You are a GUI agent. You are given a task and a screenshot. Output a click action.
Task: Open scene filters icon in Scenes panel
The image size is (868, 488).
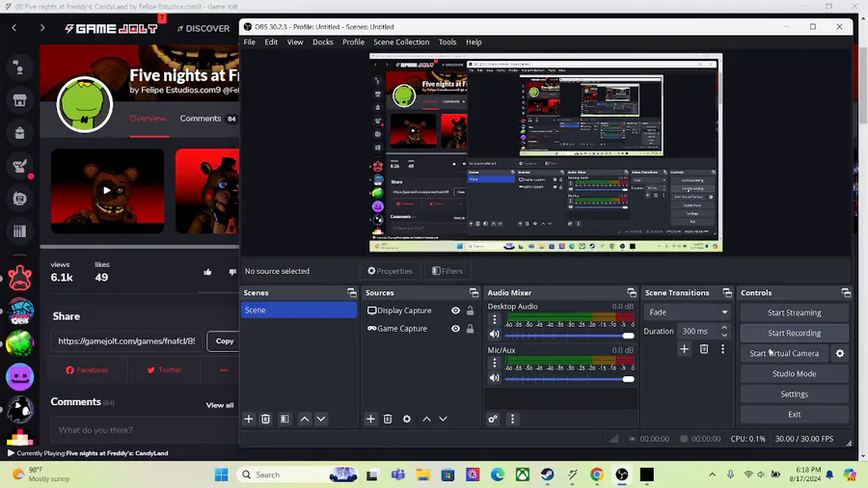click(285, 419)
